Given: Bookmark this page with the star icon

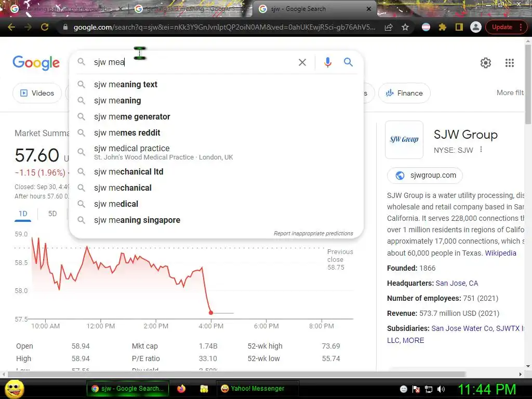Looking at the screenshot, I should click(x=405, y=27).
